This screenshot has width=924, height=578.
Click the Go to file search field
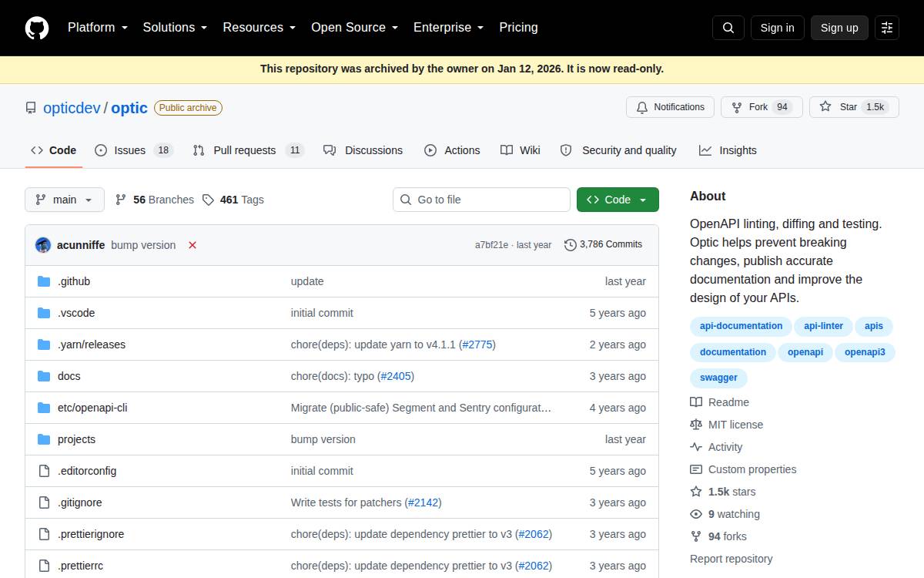[481, 200]
